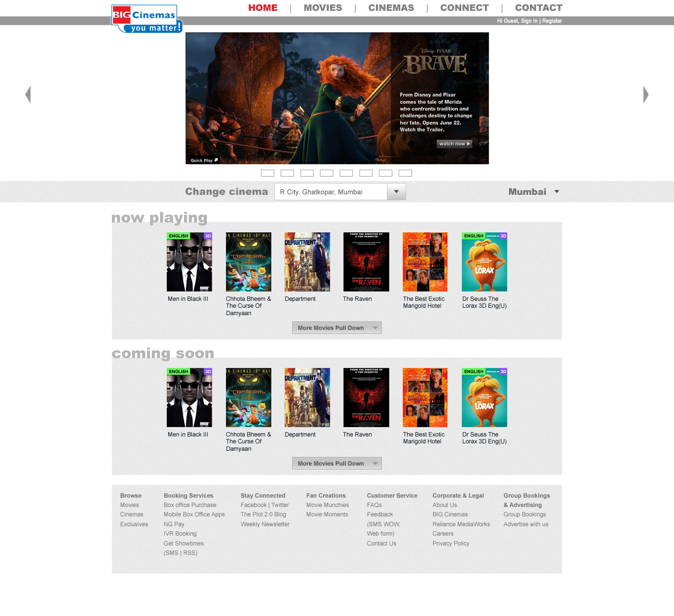Click the Sign In link

coord(529,21)
